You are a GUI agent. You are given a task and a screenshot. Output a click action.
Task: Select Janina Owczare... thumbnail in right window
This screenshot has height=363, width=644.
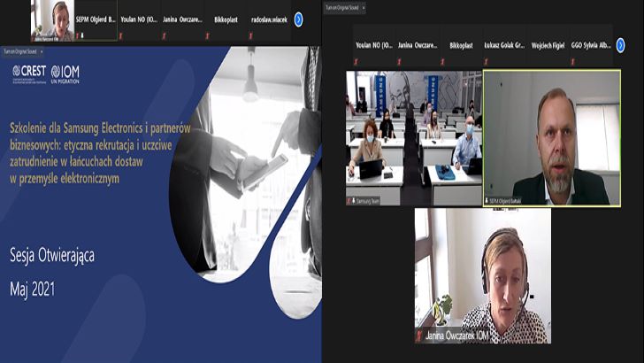tap(418, 45)
